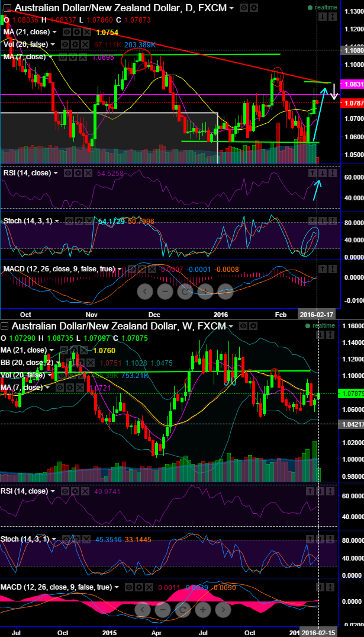Image resolution: width=364 pixels, height=637 pixels.
Task: Remove the daily RSI indicator
Action: [x=88, y=173]
